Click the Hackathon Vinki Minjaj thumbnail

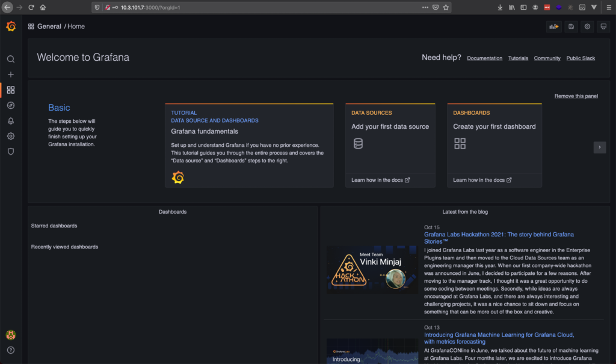[372, 270]
